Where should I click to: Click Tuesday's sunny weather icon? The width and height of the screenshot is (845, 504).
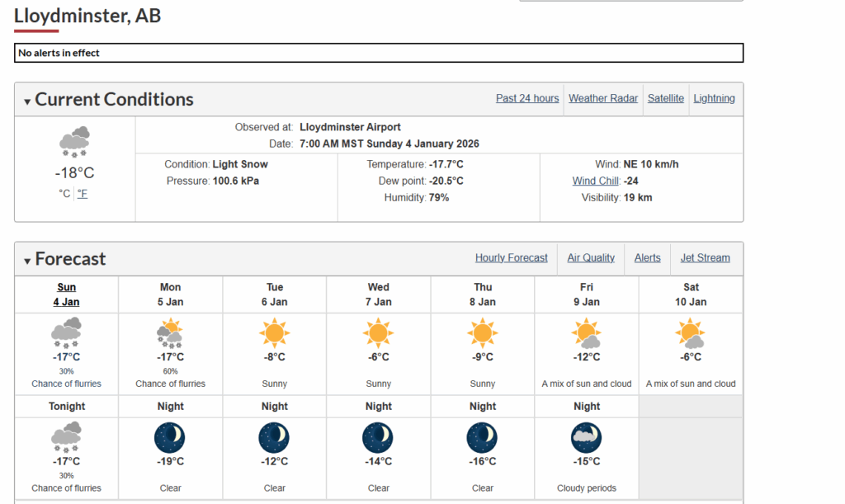(x=274, y=333)
